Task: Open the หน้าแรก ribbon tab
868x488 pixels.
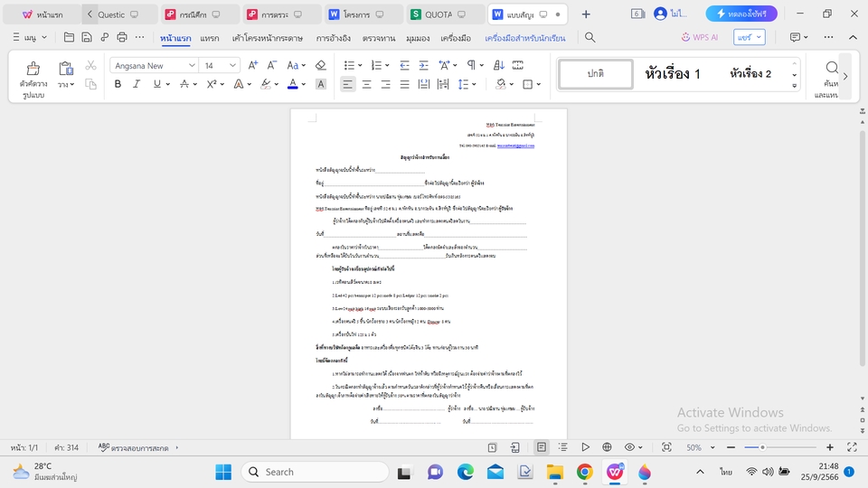Action: coord(175,38)
